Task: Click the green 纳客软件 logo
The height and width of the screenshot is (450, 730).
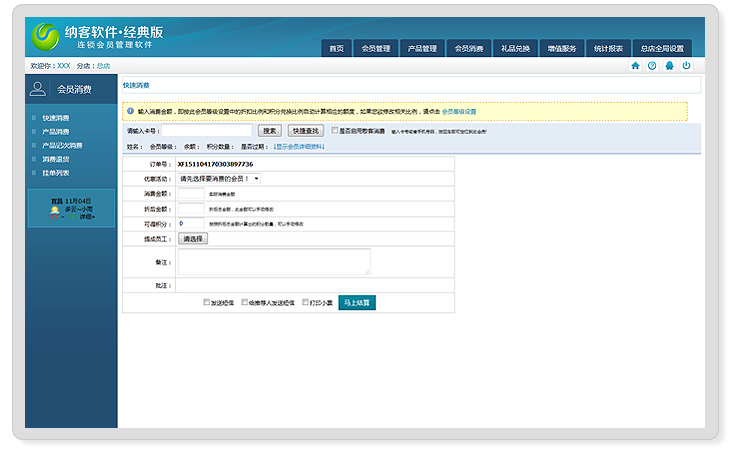Action: [45, 37]
